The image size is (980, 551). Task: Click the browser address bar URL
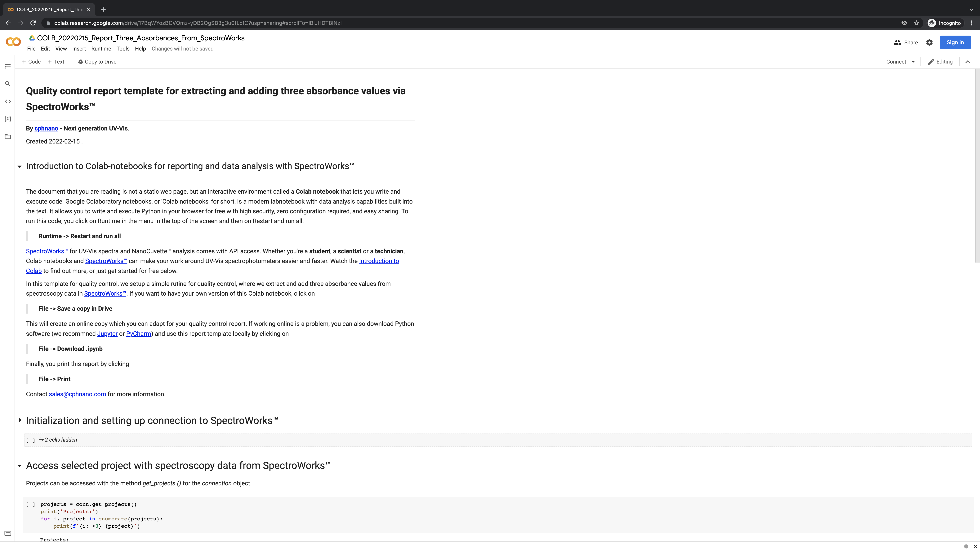click(198, 23)
